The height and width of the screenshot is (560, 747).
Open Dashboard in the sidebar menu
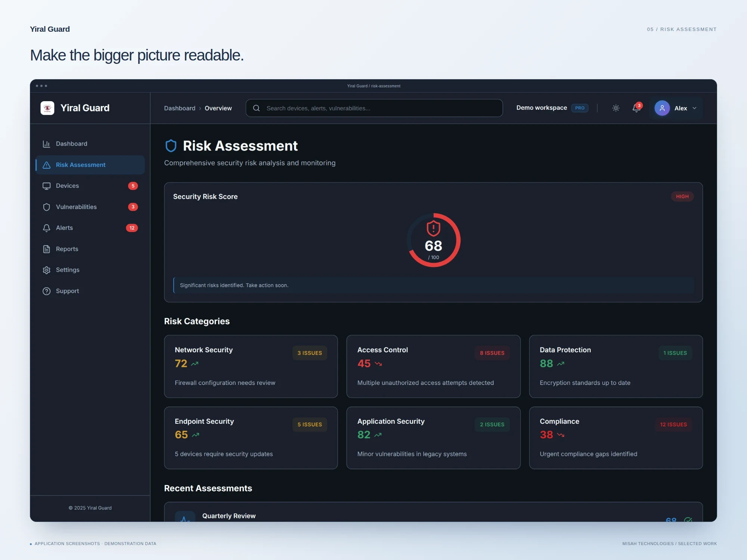[x=90, y=144]
